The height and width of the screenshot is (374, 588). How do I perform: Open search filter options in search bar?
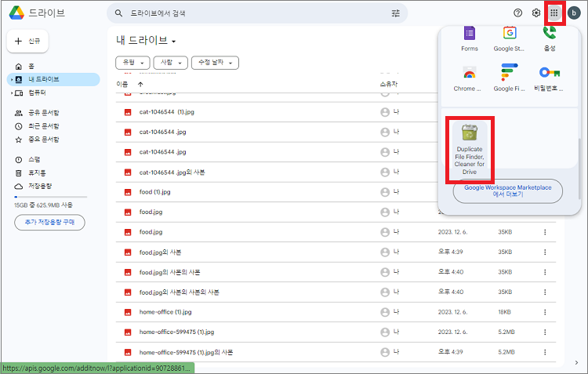pyautogui.click(x=396, y=13)
